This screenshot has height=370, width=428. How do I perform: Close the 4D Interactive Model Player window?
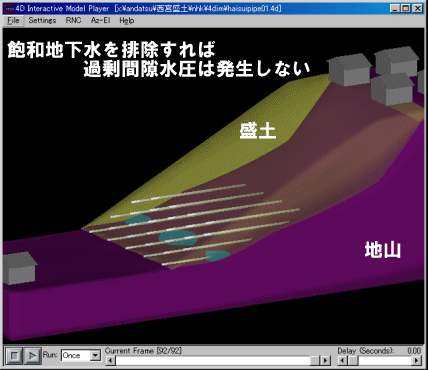(417, 8)
